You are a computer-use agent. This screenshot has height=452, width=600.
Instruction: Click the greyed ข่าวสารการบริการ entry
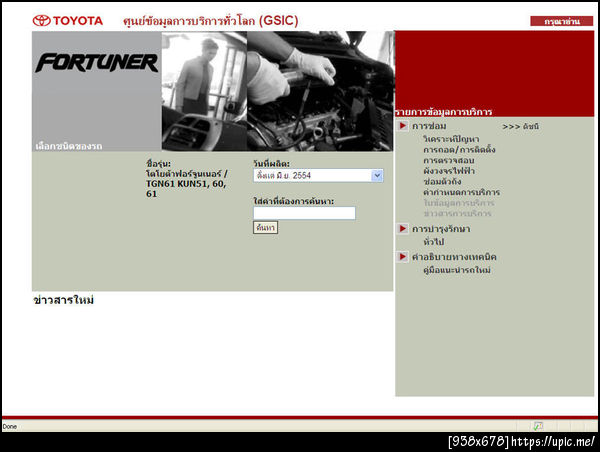[457, 213]
